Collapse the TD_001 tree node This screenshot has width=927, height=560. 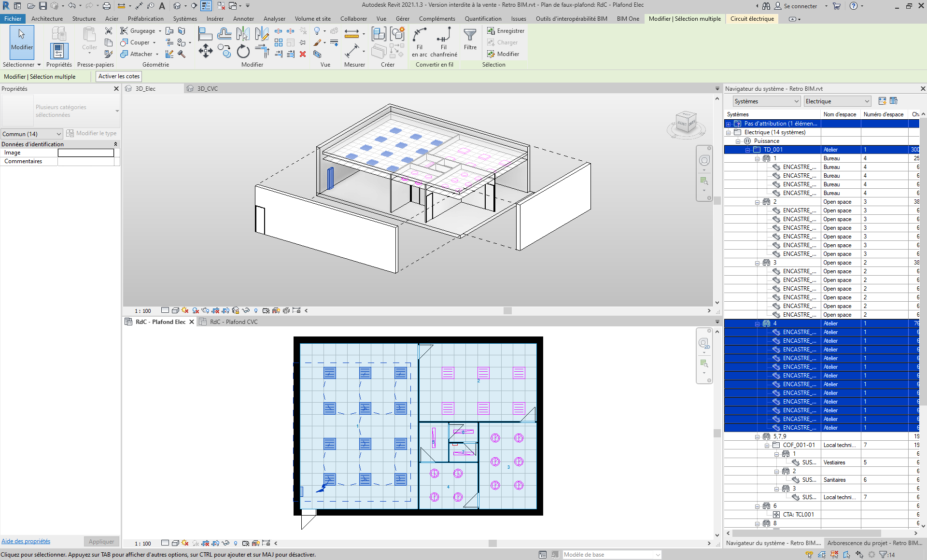(x=747, y=150)
